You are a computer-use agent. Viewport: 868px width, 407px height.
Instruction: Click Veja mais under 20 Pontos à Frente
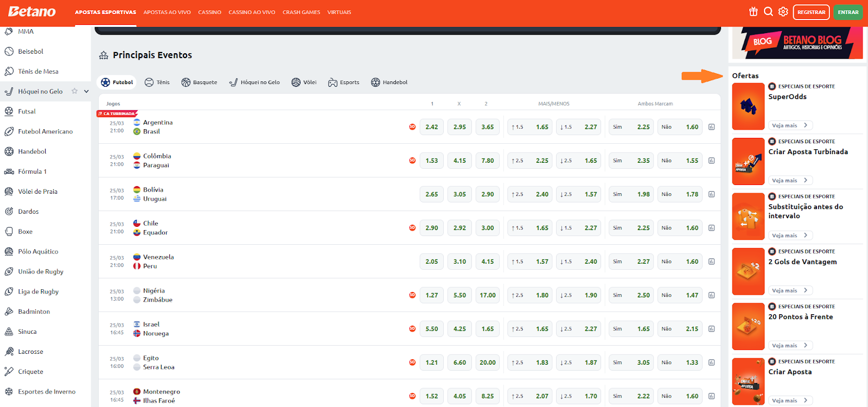tap(790, 345)
